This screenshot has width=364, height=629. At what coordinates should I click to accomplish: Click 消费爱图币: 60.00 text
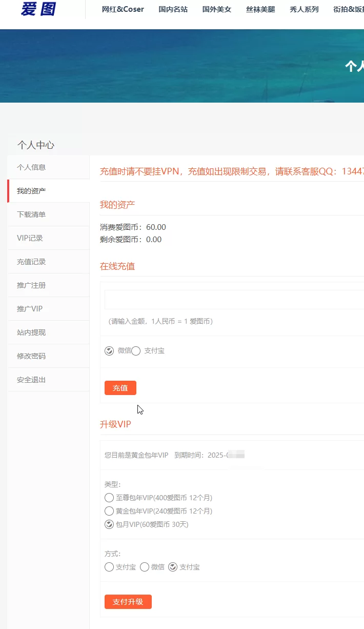pyautogui.click(x=133, y=227)
